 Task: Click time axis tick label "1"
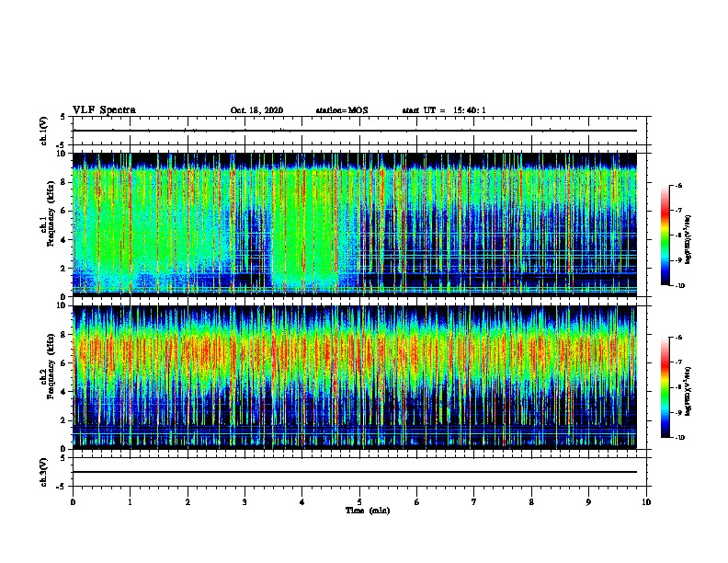(130, 502)
